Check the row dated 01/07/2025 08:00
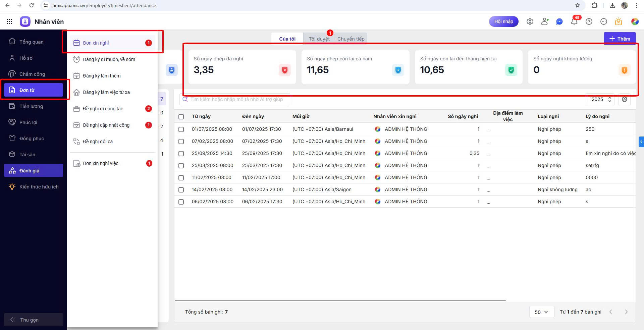Screen dimensions: 644x330 [181, 129]
